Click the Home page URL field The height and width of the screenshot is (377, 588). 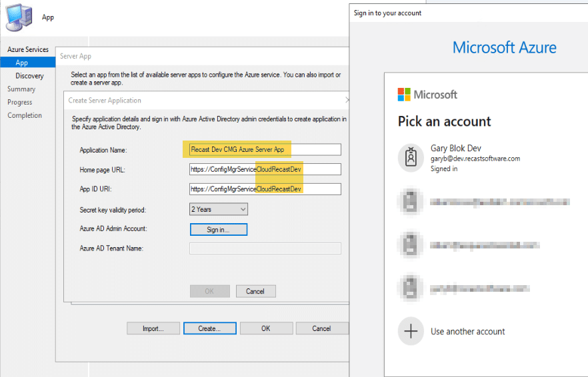point(265,170)
